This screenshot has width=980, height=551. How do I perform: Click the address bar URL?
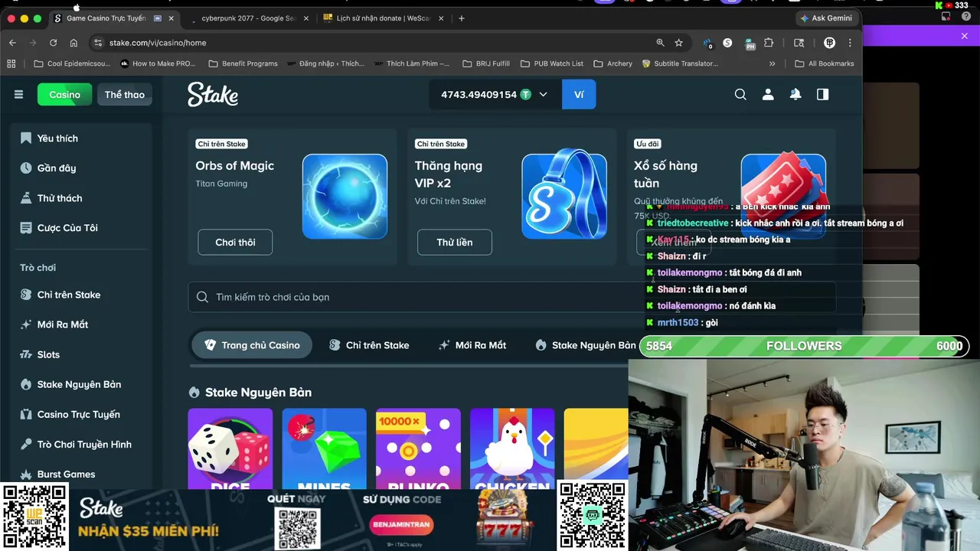(x=158, y=43)
